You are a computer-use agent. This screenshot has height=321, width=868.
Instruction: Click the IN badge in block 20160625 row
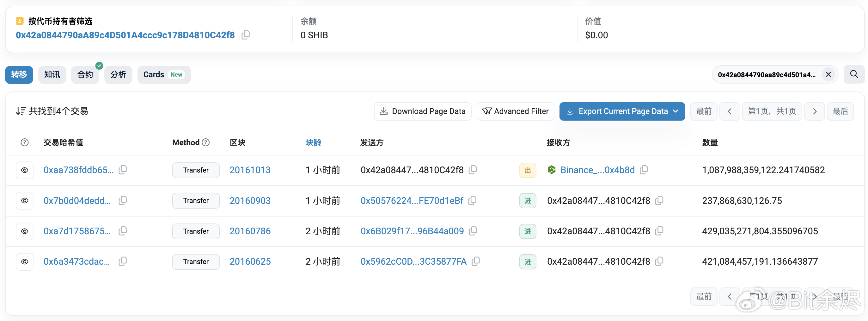(528, 261)
